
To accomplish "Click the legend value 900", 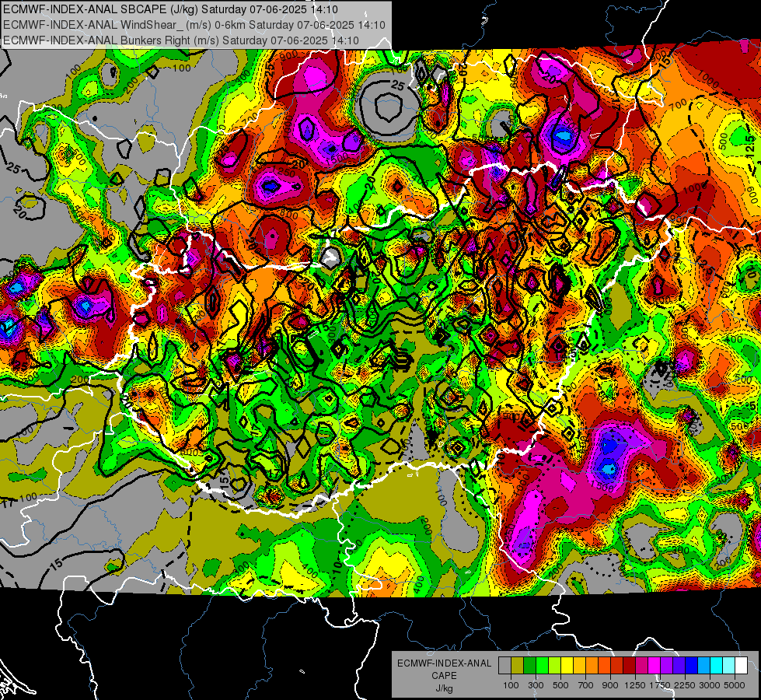I will coord(610,685).
